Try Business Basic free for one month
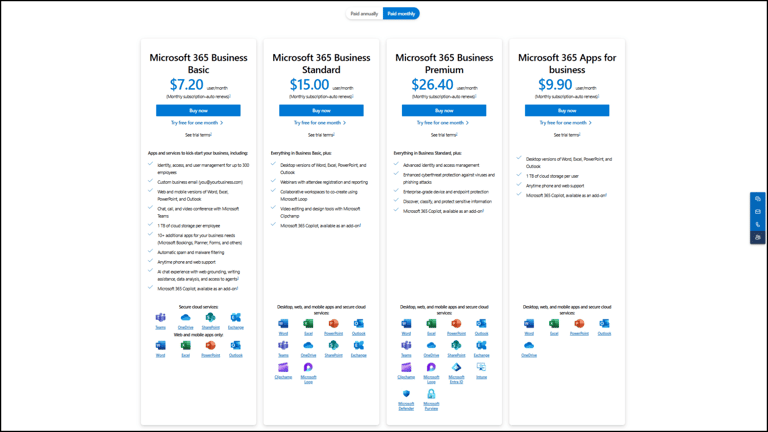This screenshot has height=432, width=768. 197,123
